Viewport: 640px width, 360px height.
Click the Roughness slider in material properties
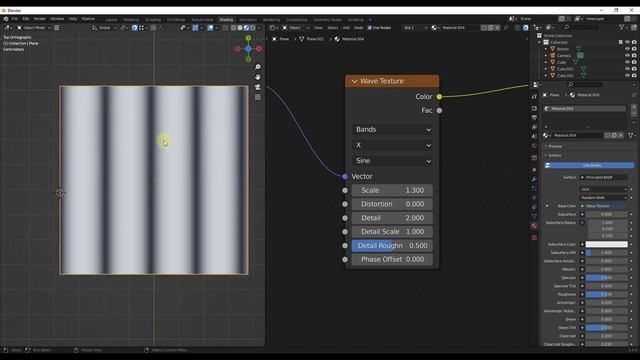pos(607,294)
